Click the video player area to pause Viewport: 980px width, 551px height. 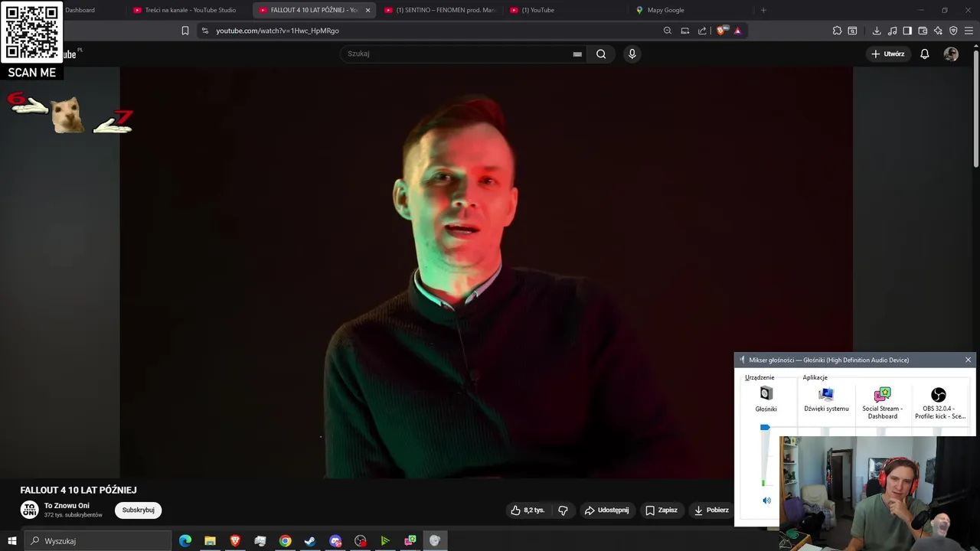click(486, 272)
